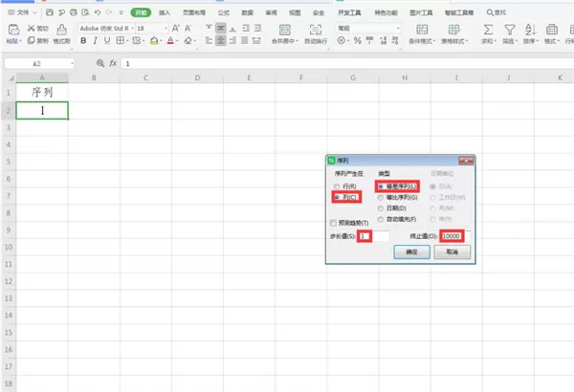
Task: Toggle Underline formatting
Action: pos(107,40)
